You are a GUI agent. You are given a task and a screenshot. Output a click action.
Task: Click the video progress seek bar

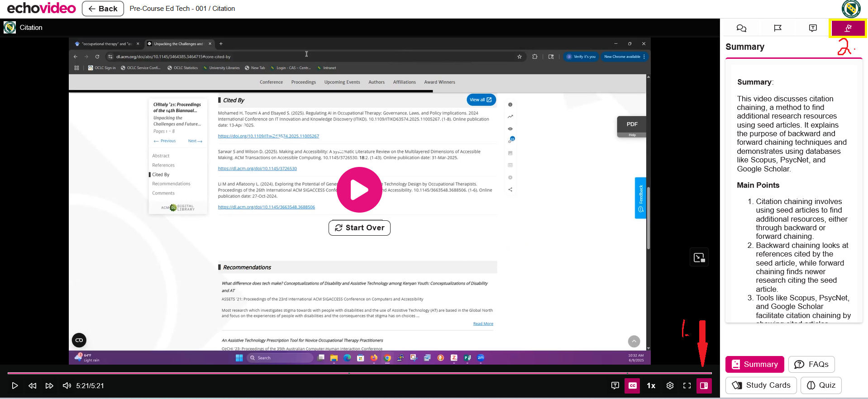click(x=359, y=373)
